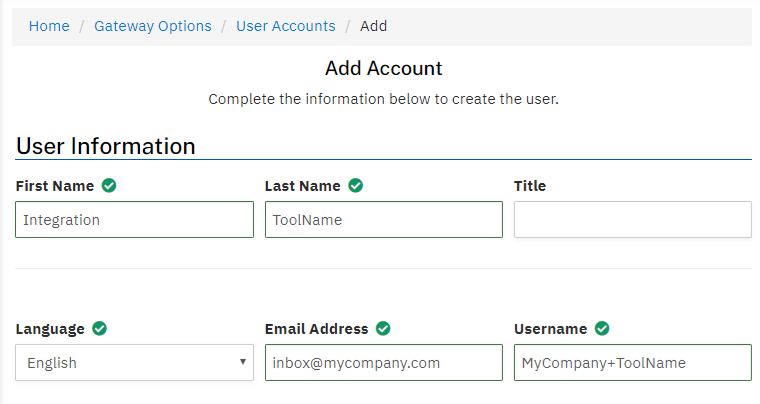Viewport: 760px width, 404px height.
Task: Click the Language validation checkmark icon
Action: point(99,328)
